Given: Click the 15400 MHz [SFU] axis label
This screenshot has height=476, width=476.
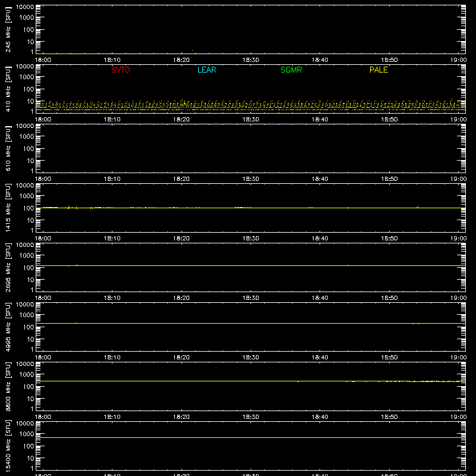Looking at the screenshot, I should point(8,446).
